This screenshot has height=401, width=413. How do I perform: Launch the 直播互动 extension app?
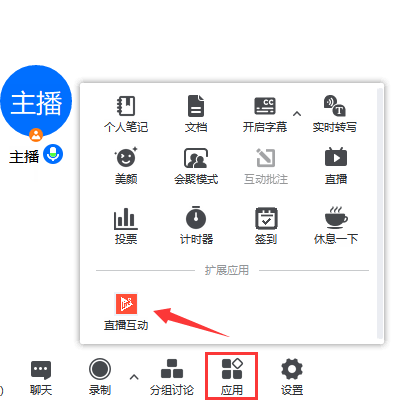[x=126, y=312]
